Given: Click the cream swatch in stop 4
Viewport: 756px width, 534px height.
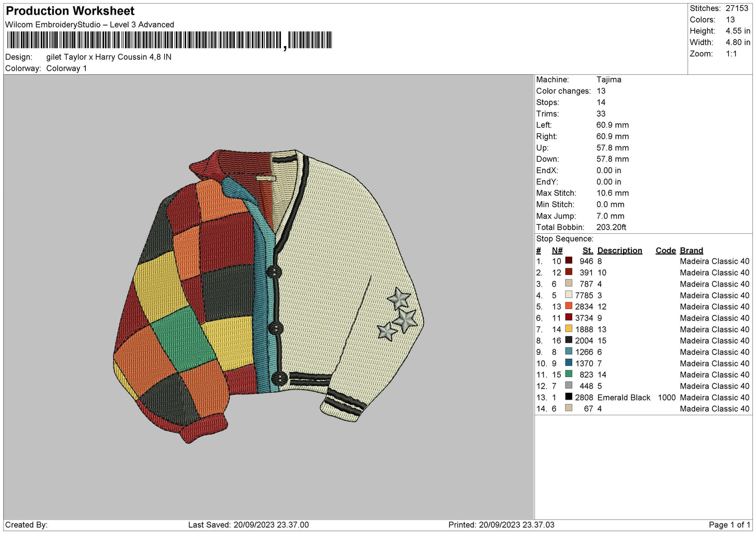Looking at the screenshot, I should [x=569, y=294].
